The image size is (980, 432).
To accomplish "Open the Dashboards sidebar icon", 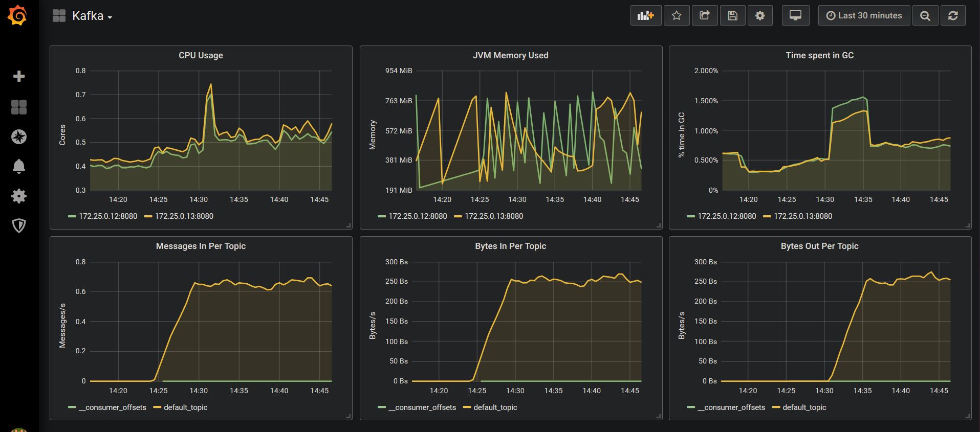I will point(19,107).
